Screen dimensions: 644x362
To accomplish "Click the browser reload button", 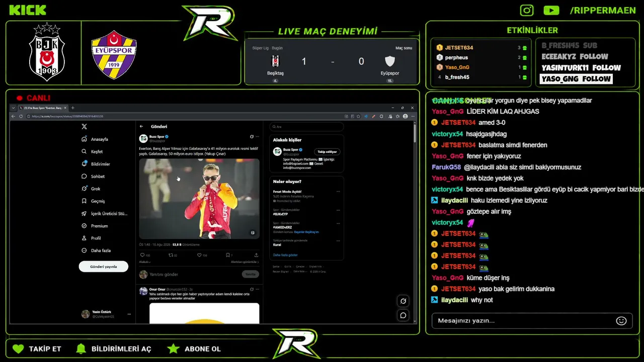I will tap(21, 116).
